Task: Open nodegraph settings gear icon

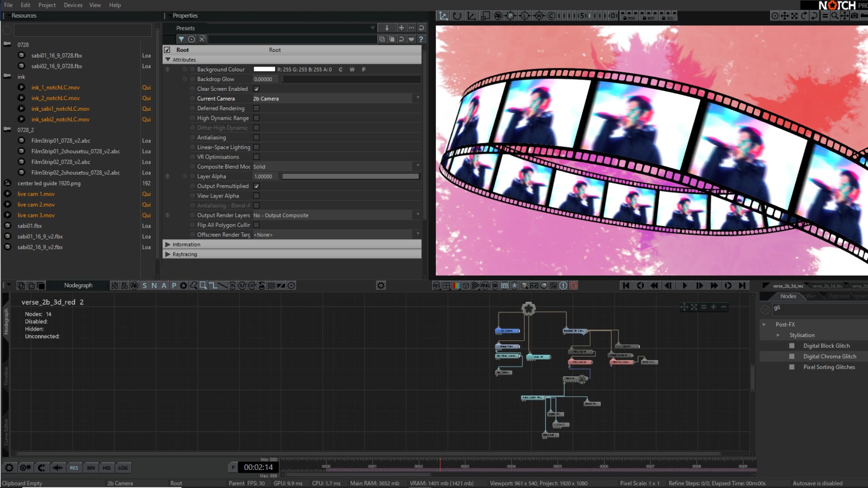Action: point(381,286)
